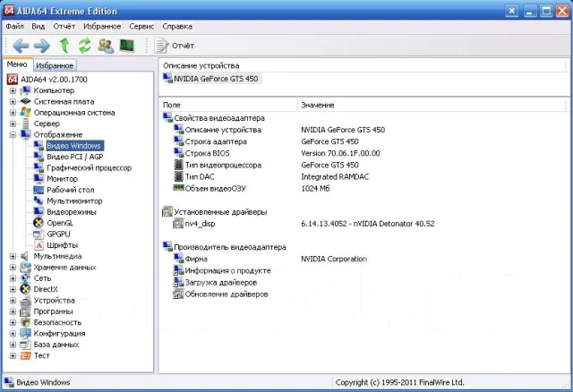Collapse the Отображение tree node

point(13,135)
